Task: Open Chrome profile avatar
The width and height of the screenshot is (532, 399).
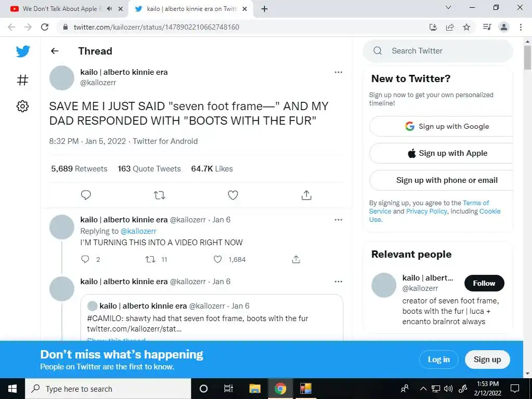Action: coord(504,27)
